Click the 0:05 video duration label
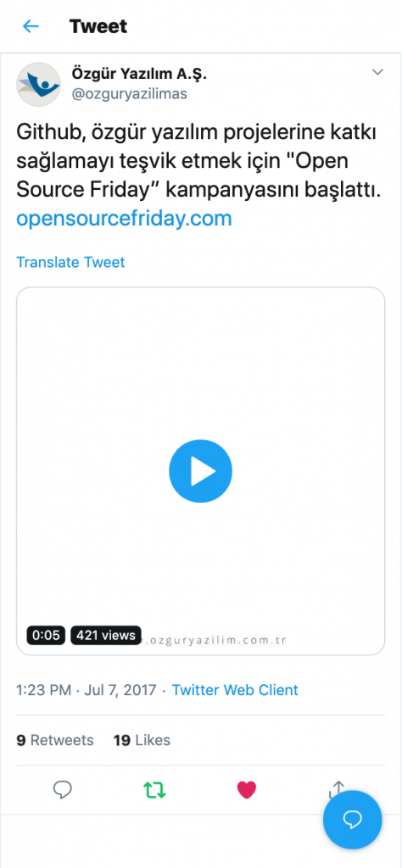Image resolution: width=402 pixels, height=868 pixels. (46, 636)
